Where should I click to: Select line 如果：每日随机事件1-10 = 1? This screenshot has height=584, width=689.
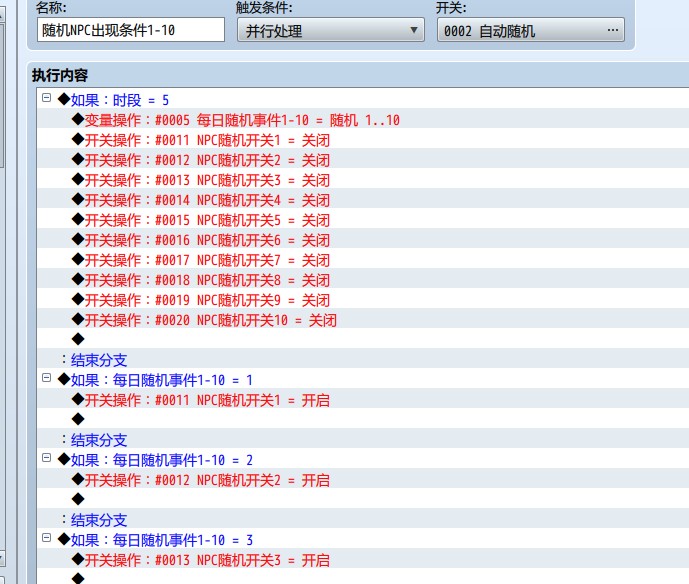click(363, 380)
